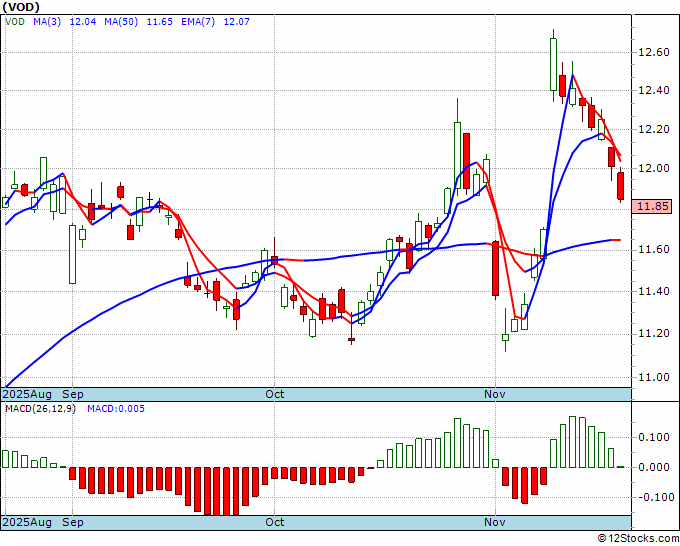This screenshot has width=680, height=546.
Task: Click the EMA(7) legend label
Action: 198,21
